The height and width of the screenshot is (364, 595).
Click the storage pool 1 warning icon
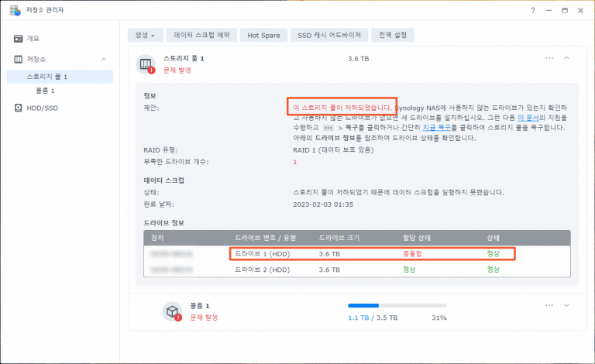coord(146,64)
